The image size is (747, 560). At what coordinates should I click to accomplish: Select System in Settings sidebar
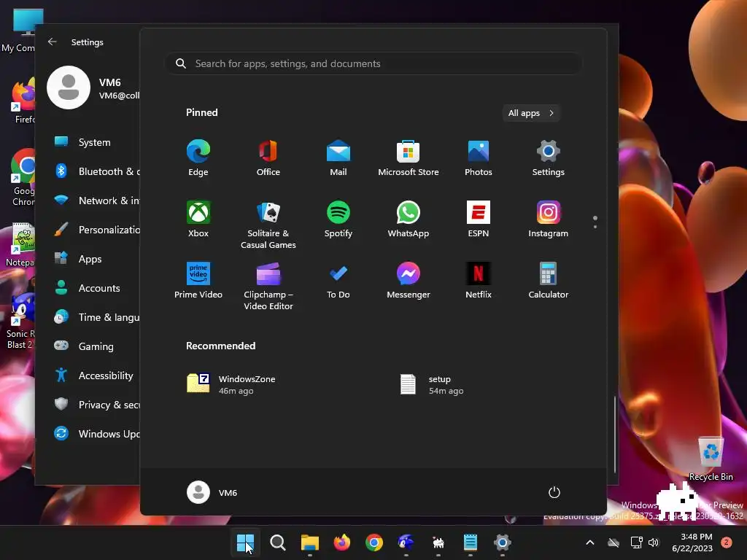(95, 142)
